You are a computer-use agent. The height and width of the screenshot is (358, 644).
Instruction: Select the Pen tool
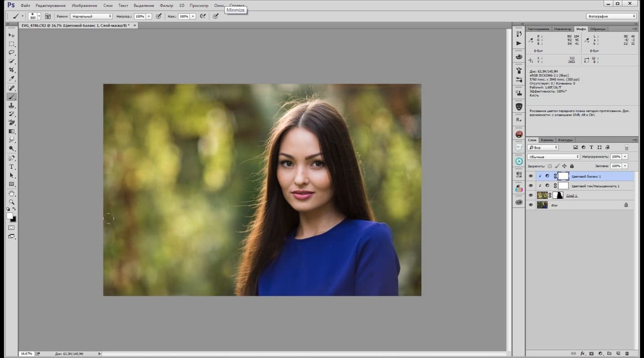click(x=12, y=158)
